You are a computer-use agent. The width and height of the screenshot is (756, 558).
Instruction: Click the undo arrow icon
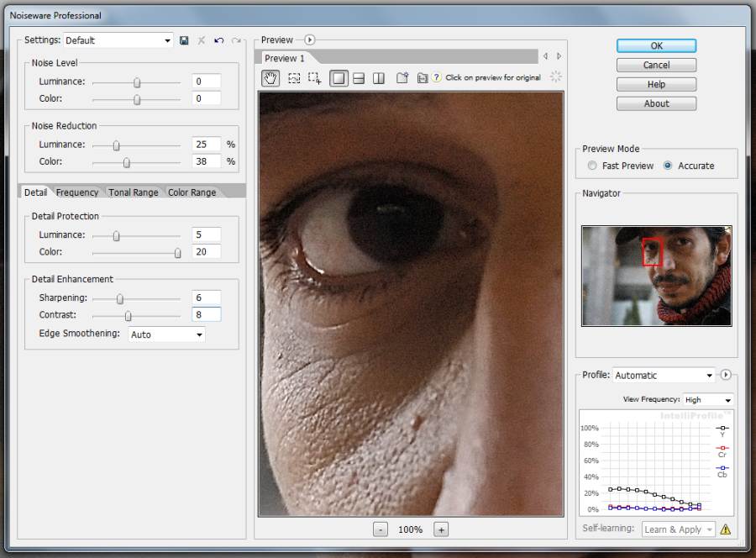(x=218, y=40)
